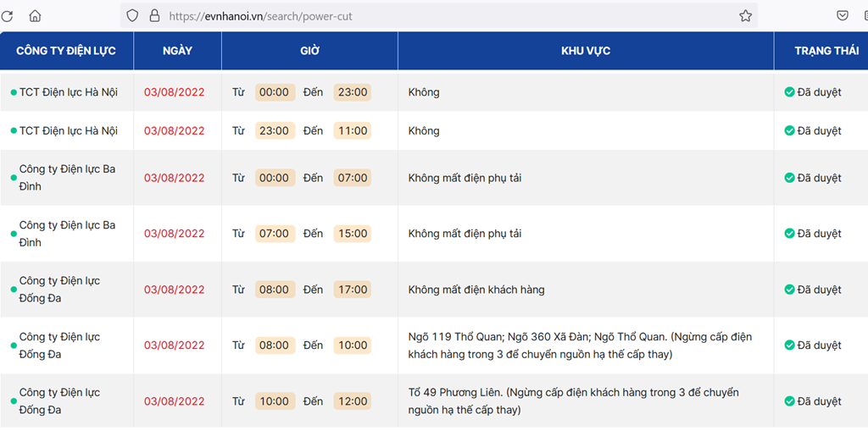The width and height of the screenshot is (868, 431).
Task: Select the GIỜ column header
Action: [x=310, y=51]
